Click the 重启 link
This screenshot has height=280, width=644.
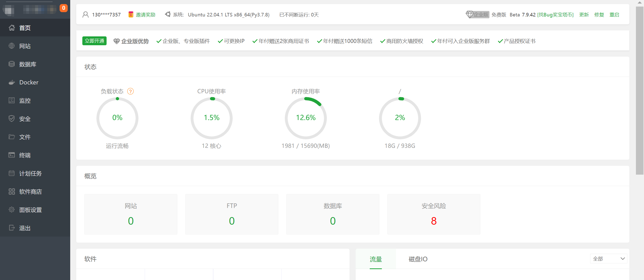(x=614, y=15)
